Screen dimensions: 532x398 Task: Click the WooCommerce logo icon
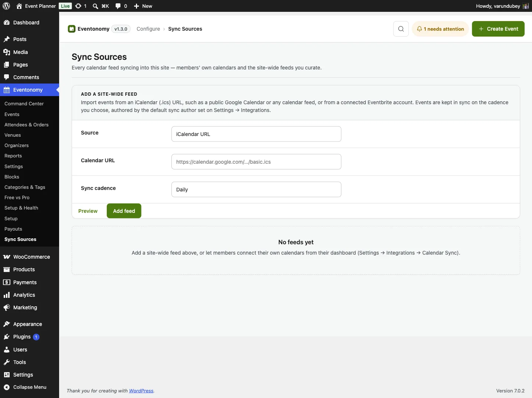pos(7,257)
